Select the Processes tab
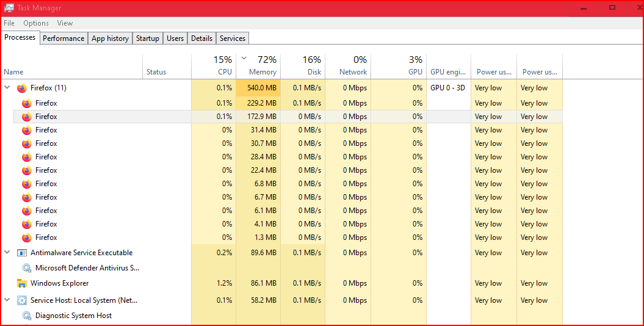644x326 pixels. click(x=20, y=37)
